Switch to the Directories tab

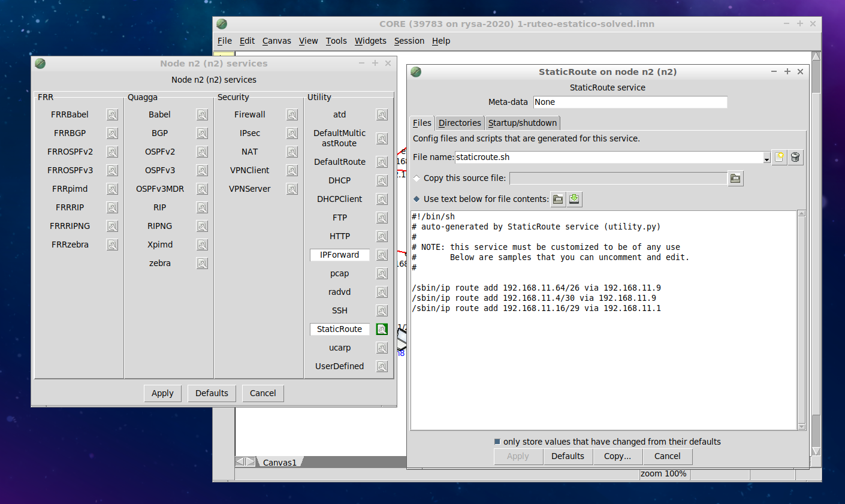460,123
